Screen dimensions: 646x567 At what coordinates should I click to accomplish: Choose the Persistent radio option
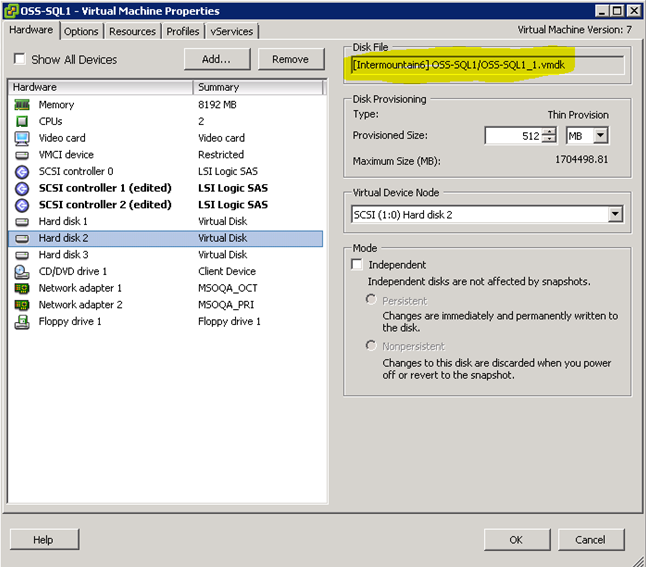pos(372,300)
